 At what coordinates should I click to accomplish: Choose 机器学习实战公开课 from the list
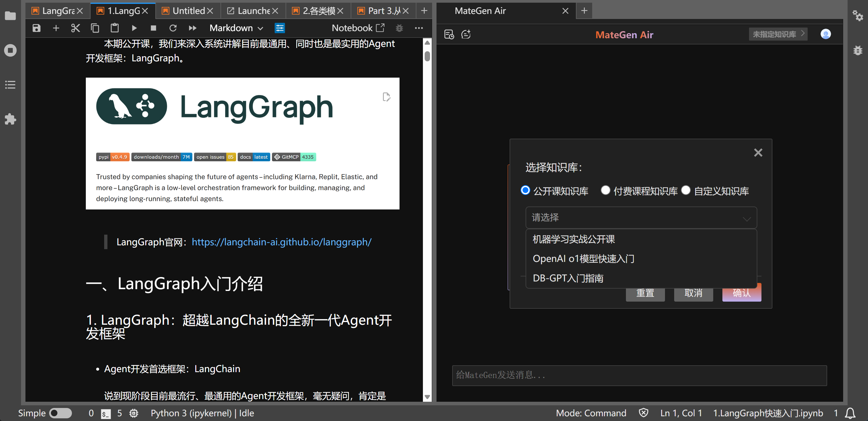click(641, 239)
